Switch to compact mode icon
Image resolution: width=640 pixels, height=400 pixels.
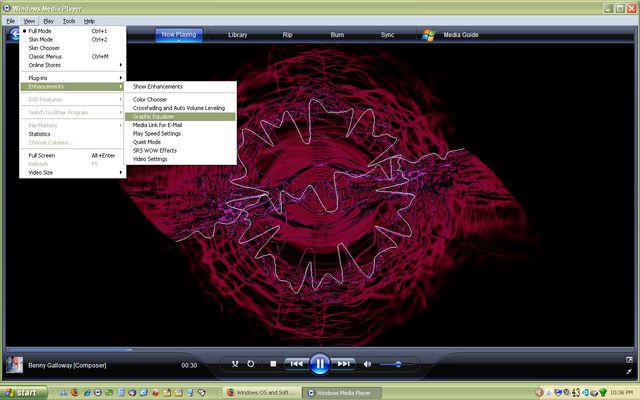point(629,371)
